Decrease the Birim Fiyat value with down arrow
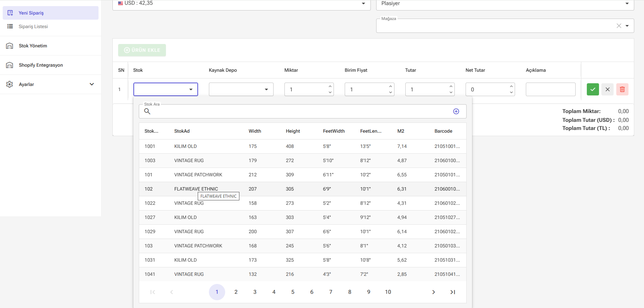Screen dimensions: 644x308 click(x=390, y=92)
